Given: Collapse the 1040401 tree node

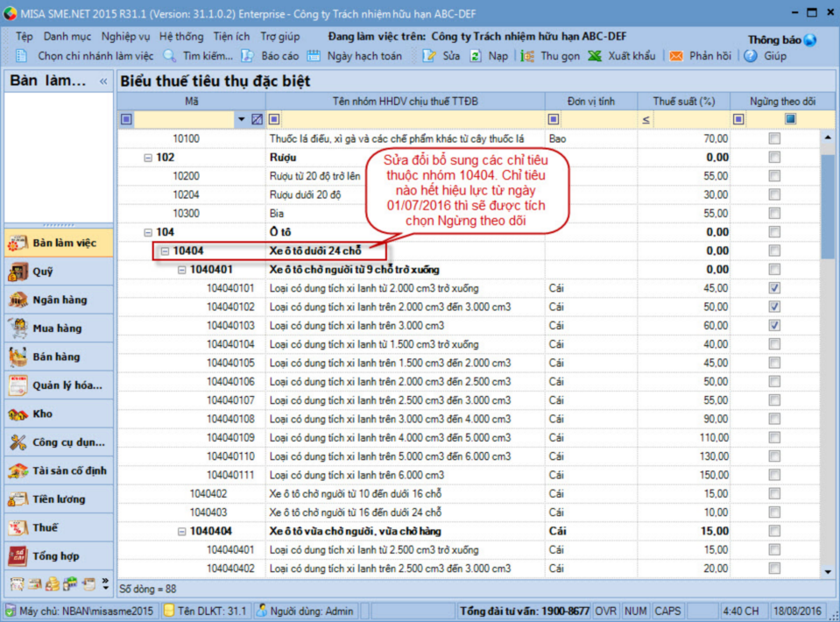Looking at the screenshot, I should click(x=181, y=270).
